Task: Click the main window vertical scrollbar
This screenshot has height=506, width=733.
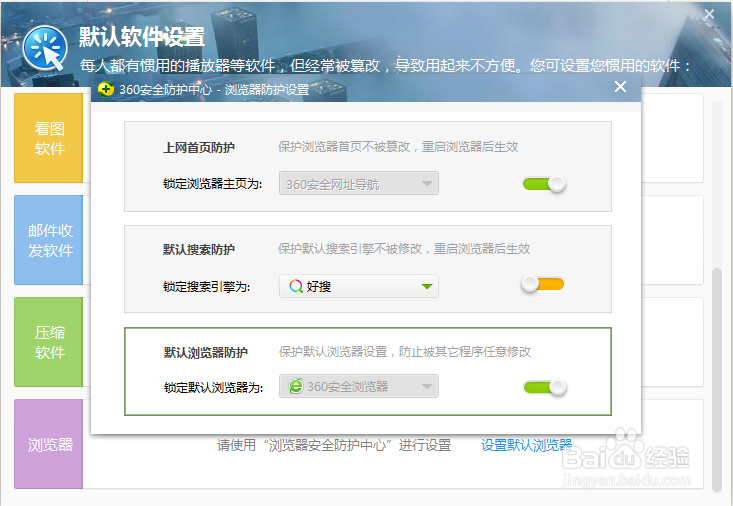Action: point(717,379)
